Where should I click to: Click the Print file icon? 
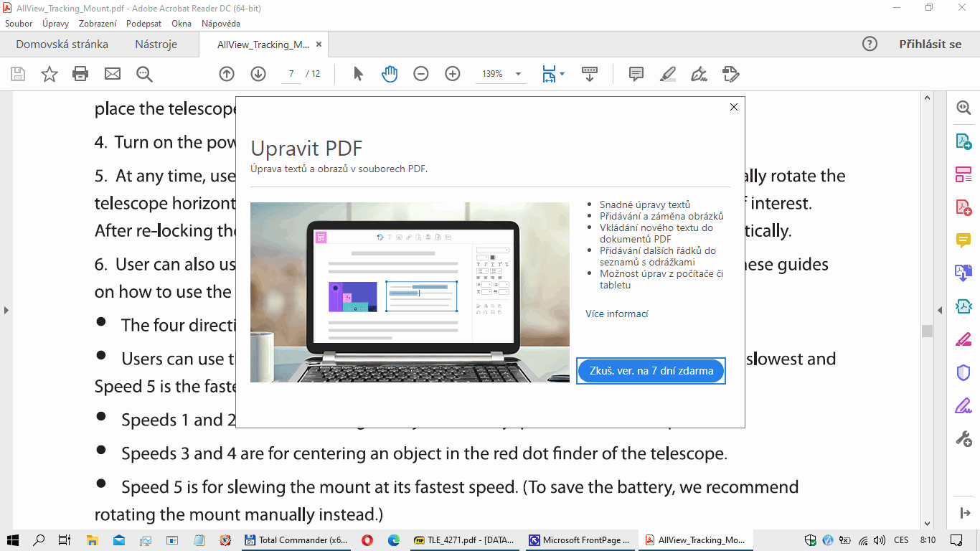click(x=80, y=74)
